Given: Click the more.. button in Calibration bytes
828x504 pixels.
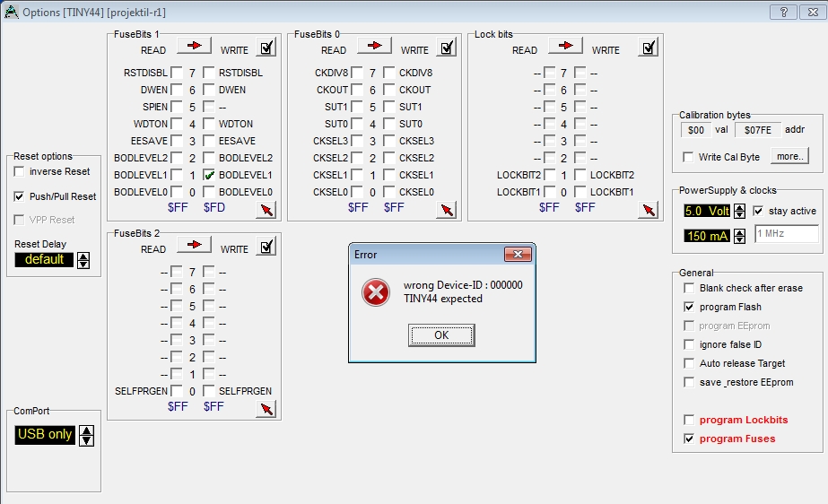Looking at the screenshot, I should click(789, 156).
